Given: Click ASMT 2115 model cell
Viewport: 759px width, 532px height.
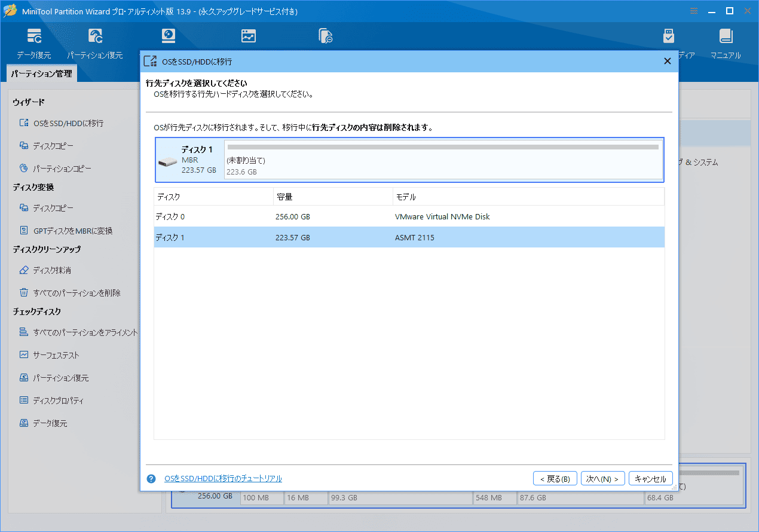Looking at the screenshot, I should click(x=415, y=237).
